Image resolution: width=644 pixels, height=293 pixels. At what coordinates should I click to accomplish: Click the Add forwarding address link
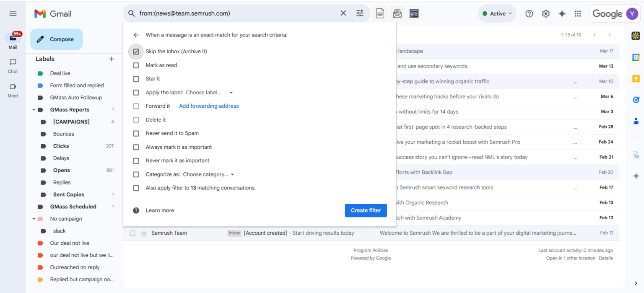tap(208, 106)
